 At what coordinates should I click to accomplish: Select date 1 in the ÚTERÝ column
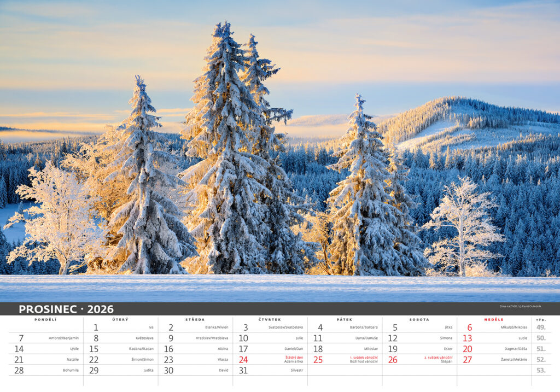point(96,327)
